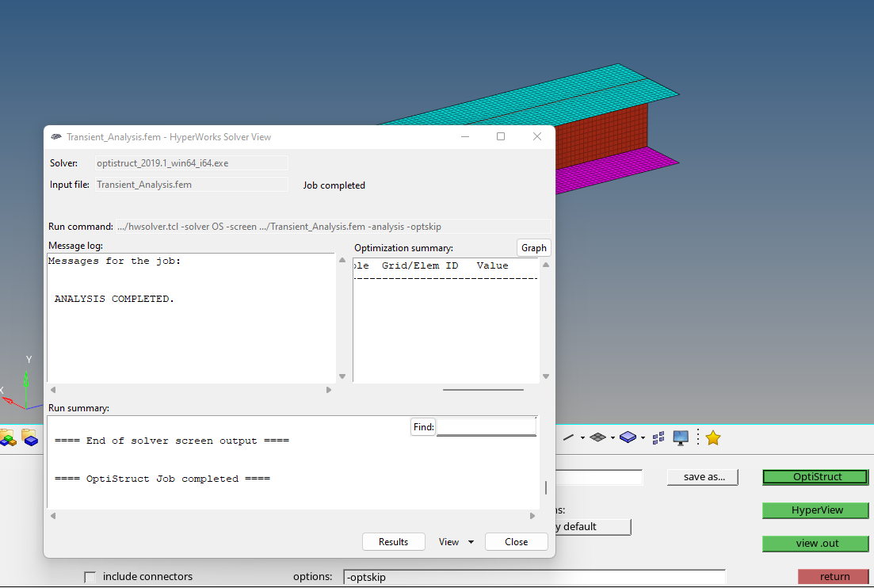Click the scattered elements display icon

[658, 437]
